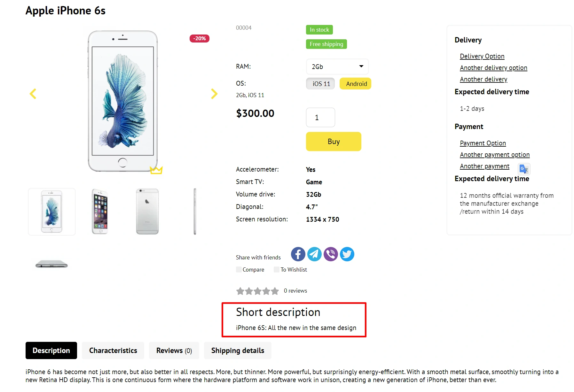Share product via Viber icon
Viewport: 574px width, 392px height.
[x=331, y=254]
